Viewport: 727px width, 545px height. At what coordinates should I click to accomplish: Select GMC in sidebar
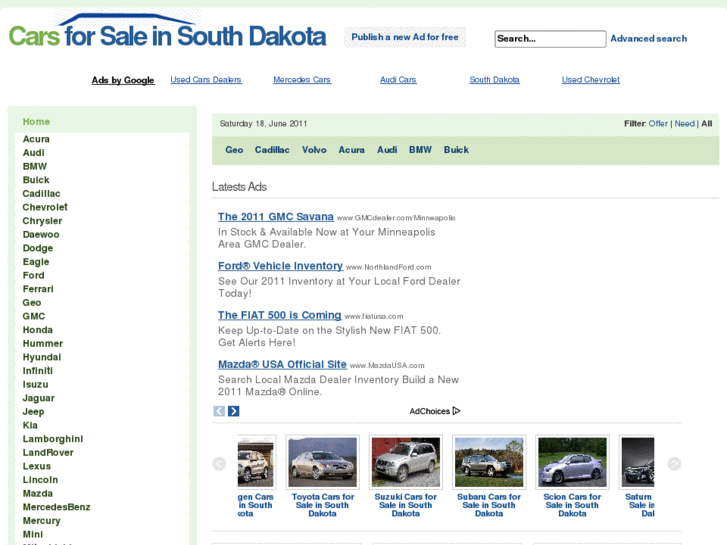tap(34, 316)
